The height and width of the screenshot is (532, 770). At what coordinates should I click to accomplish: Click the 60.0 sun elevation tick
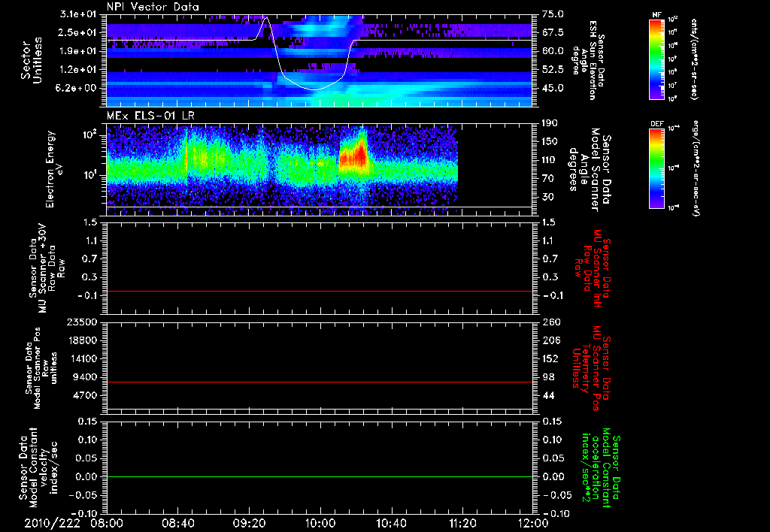tap(553, 51)
